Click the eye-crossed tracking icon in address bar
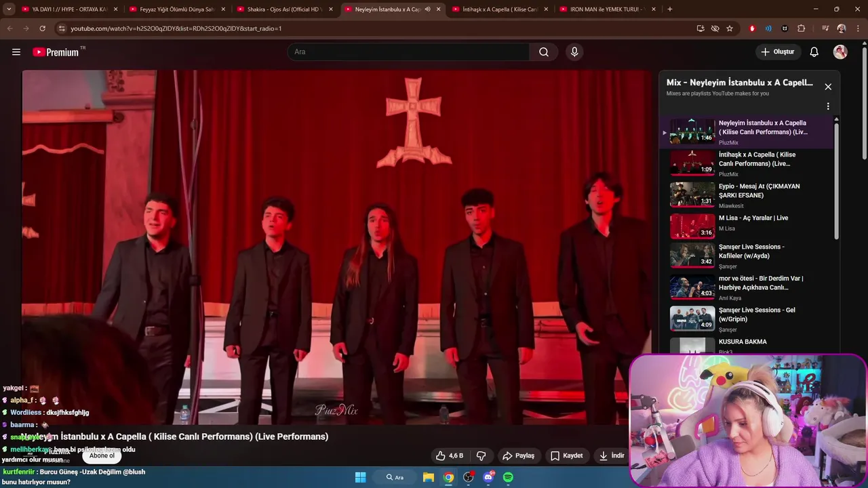This screenshot has height=488, width=868. coord(715,28)
